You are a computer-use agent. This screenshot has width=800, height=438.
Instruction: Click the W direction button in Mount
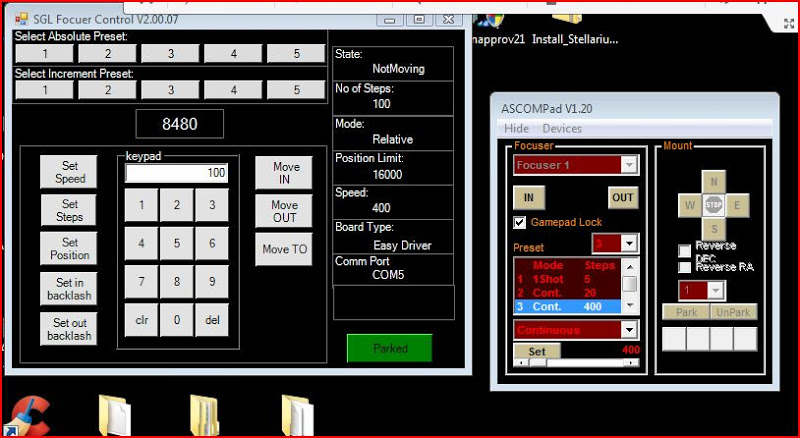pyautogui.click(x=690, y=205)
